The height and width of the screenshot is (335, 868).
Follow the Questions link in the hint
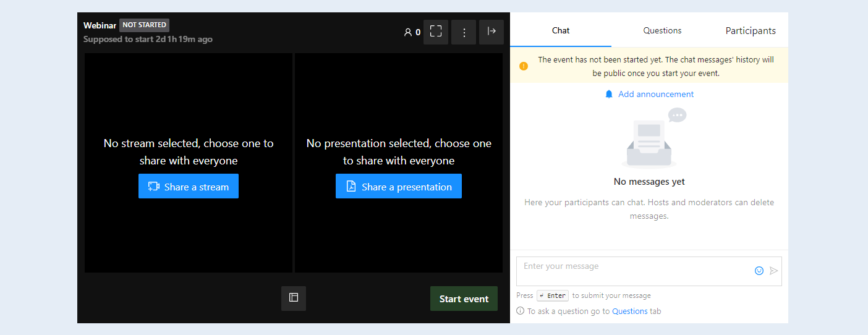click(x=629, y=312)
